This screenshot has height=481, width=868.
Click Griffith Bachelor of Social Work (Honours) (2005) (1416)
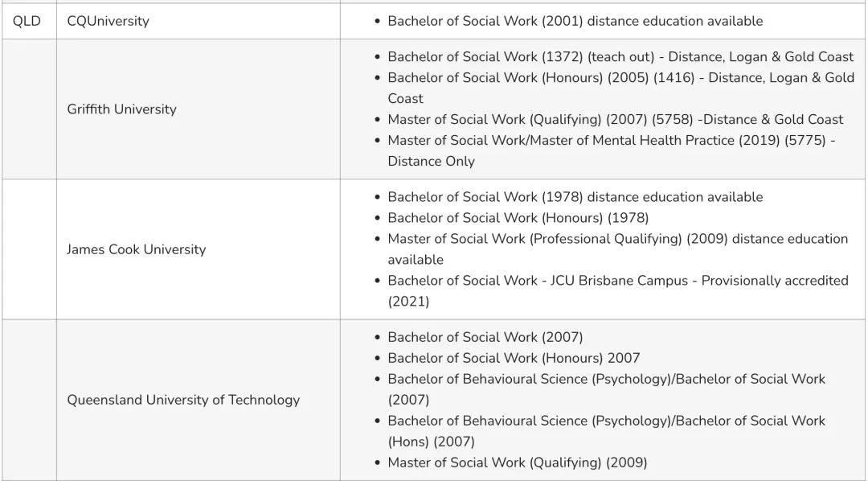point(620,78)
